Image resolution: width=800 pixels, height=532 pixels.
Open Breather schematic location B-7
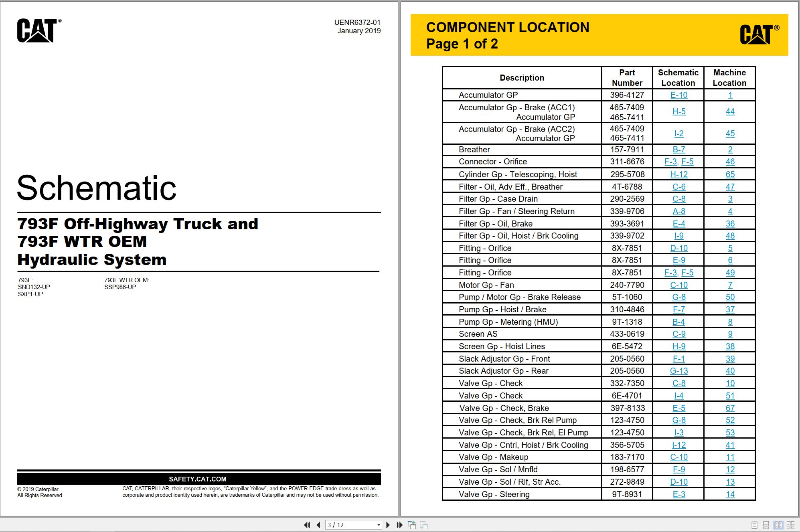679,150
